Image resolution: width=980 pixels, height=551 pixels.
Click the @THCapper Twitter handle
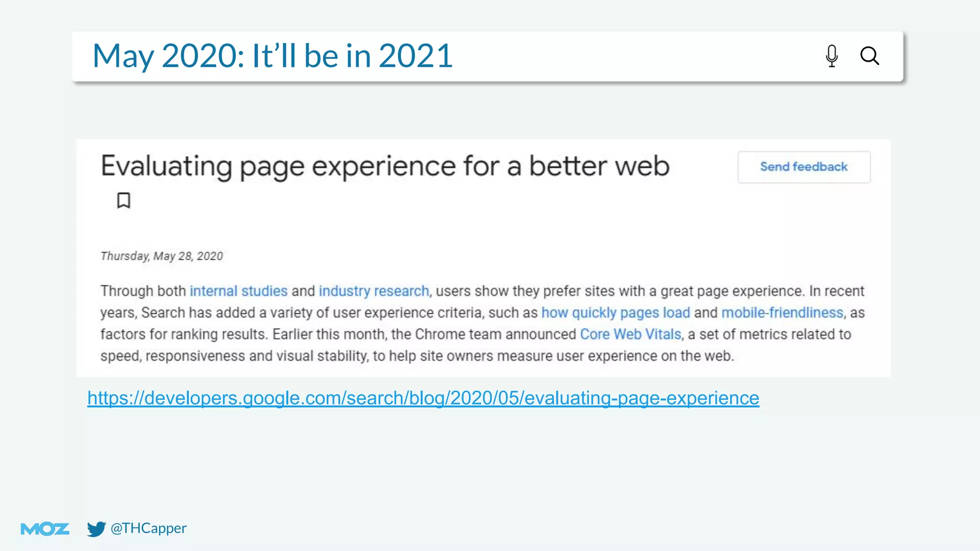tap(148, 528)
